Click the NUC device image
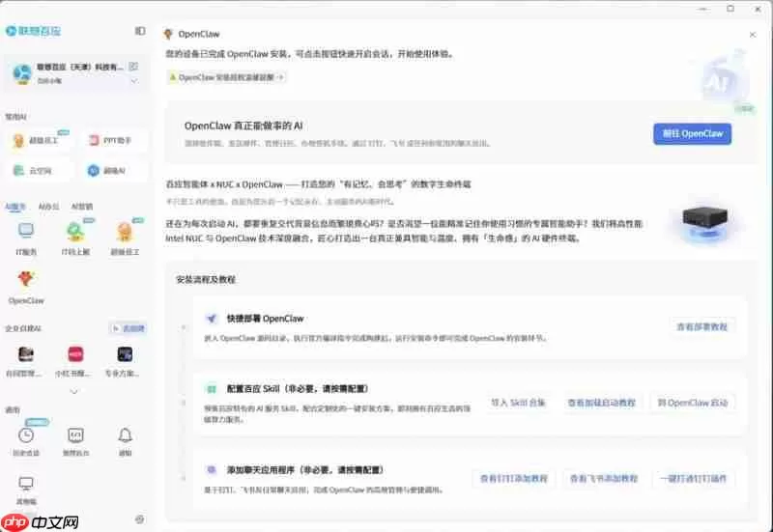 pos(705,220)
